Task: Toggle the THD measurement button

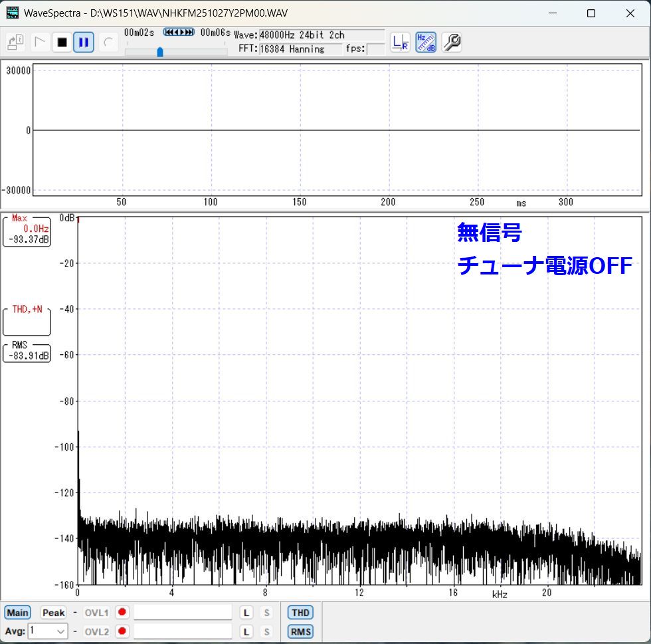Action: click(300, 613)
